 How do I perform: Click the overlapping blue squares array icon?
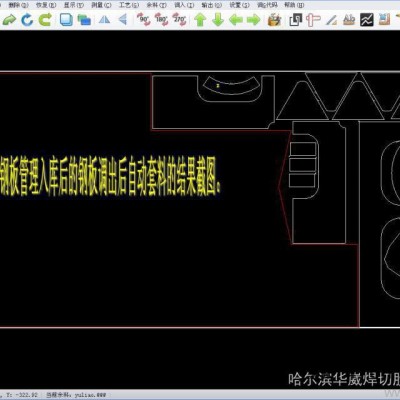click(84, 20)
